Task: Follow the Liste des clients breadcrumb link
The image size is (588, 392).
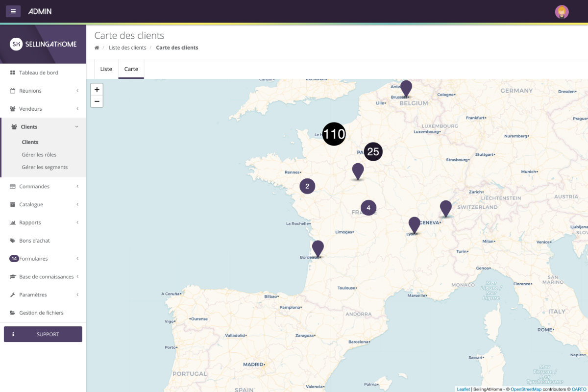Action: point(127,48)
